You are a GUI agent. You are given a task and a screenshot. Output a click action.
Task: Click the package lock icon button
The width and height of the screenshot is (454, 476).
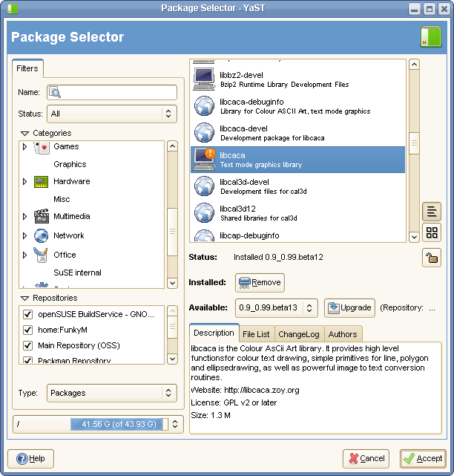click(432, 258)
